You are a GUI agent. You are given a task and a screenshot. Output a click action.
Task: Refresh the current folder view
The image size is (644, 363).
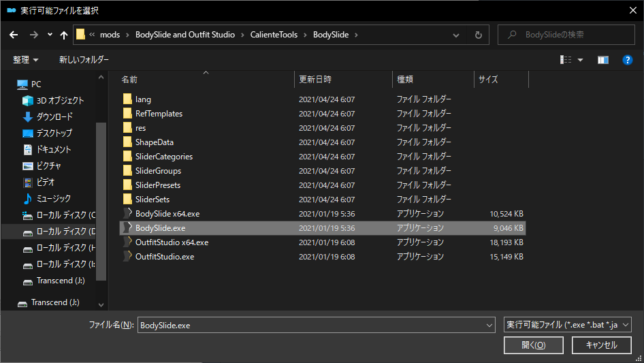pyautogui.click(x=479, y=35)
